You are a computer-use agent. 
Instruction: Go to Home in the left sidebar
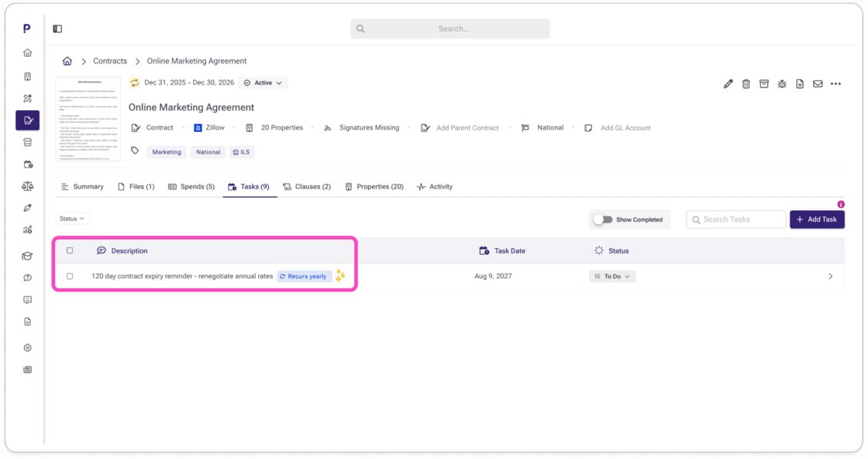(x=27, y=53)
